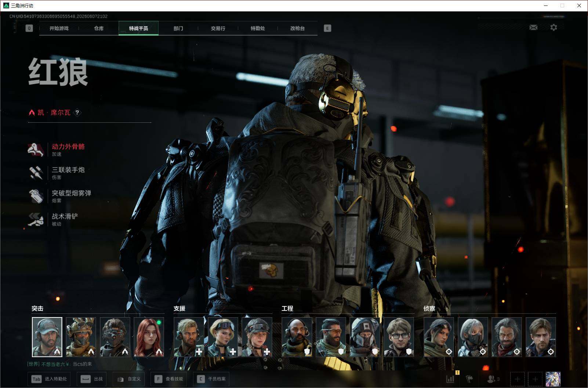Choose the engineer with black-rimmed eyeglasses
Screen dimensions: 588x388
click(x=399, y=337)
